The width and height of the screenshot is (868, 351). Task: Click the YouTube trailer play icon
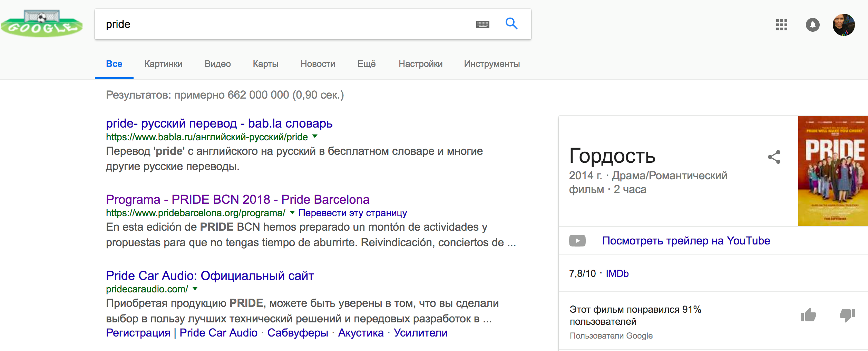click(x=577, y=241)
